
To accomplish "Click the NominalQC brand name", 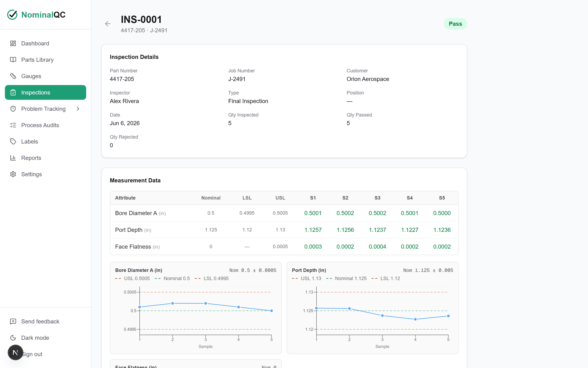I will (43, 15).
